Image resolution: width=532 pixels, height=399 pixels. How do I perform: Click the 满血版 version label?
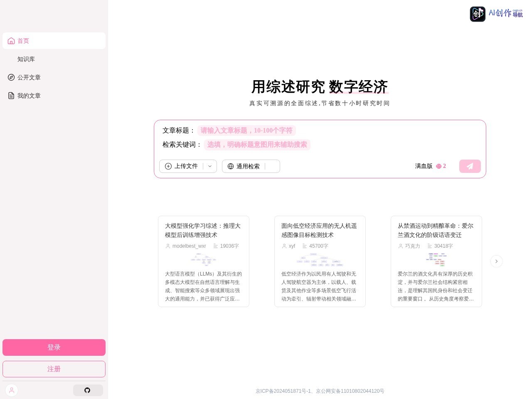coord(424,166)
